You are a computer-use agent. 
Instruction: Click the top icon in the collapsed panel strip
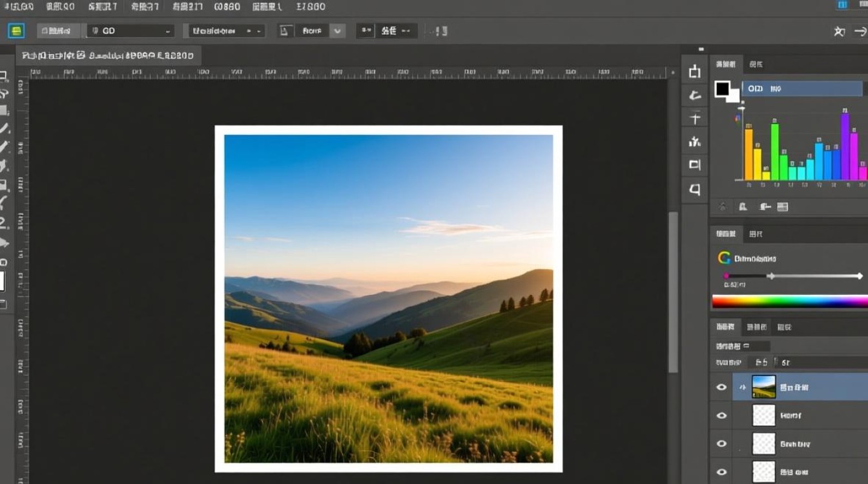(x=695, y=72)
